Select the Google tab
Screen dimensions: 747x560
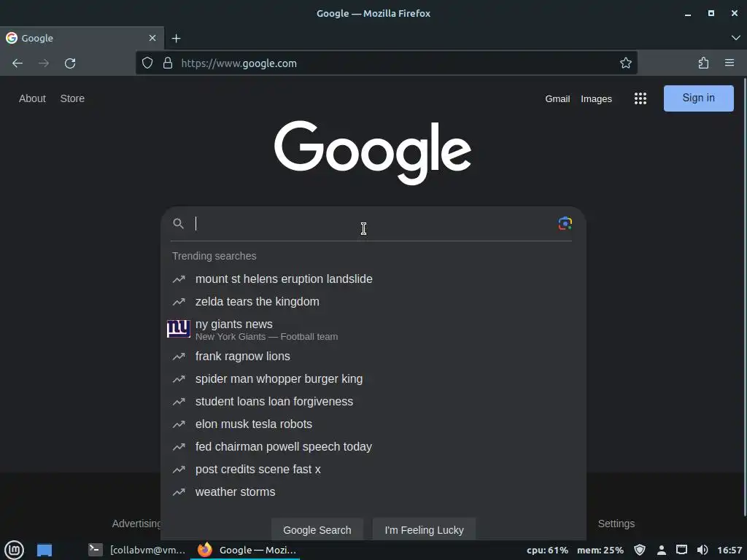coord(82,38)
